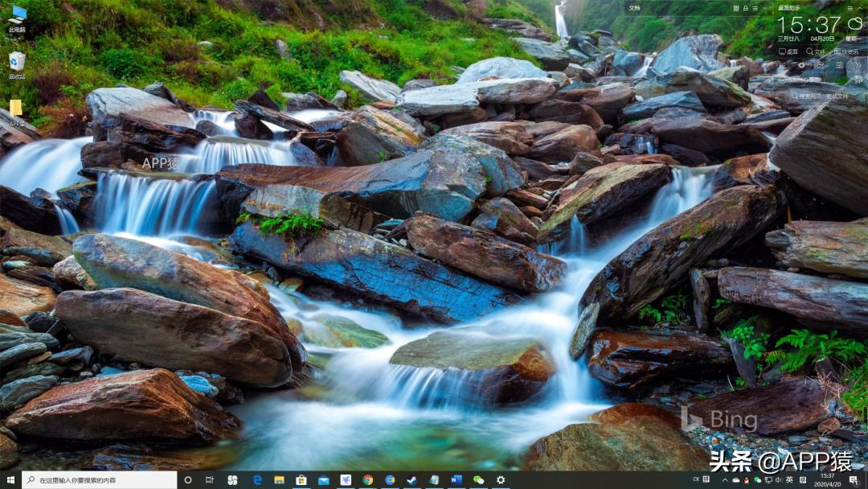
Task: Open the notepad-style app beside Steam
Action: click(434, 480)
